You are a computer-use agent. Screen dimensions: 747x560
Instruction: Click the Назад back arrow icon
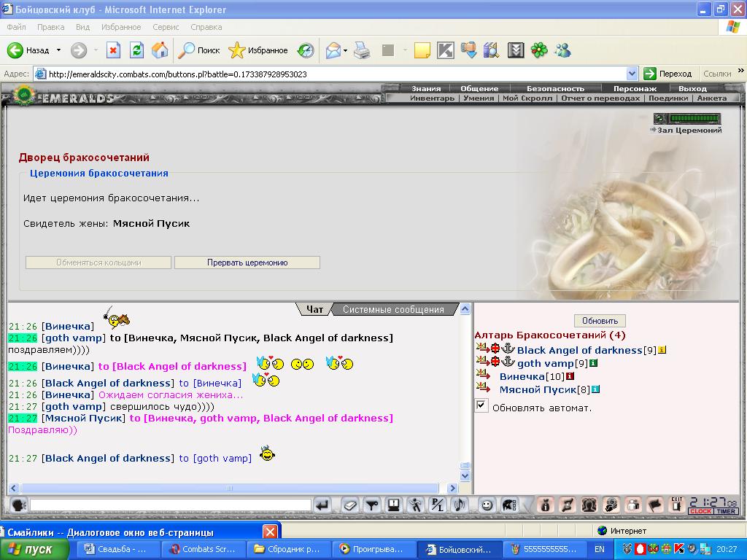tap(15, 50)
